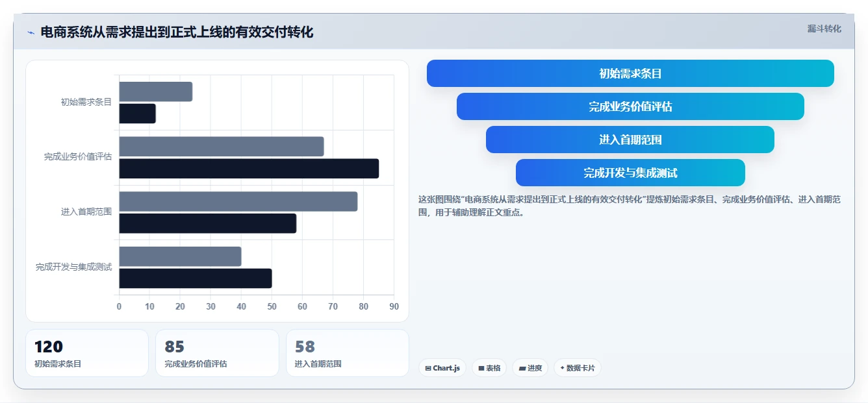Image resolution: width=868 pixels, height=403 pixels.
Task: Click the title 电商系统从需求提出到正式上线的有效交付转化
Action: (177, 32)
